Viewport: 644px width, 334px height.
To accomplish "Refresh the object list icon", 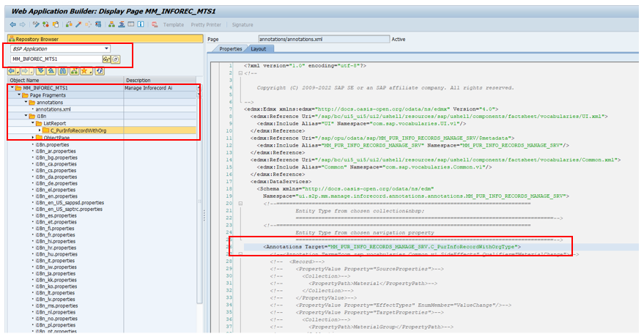I will pyautogui.click(x=100, y=71).
